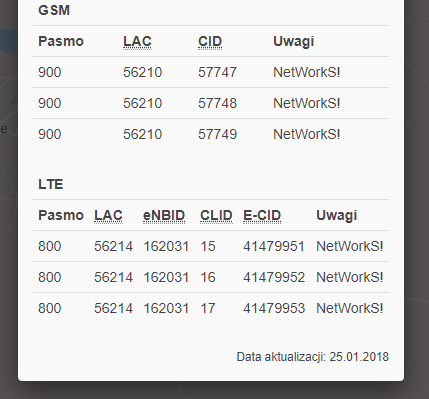Click the eNBID column header

[164, 215]
